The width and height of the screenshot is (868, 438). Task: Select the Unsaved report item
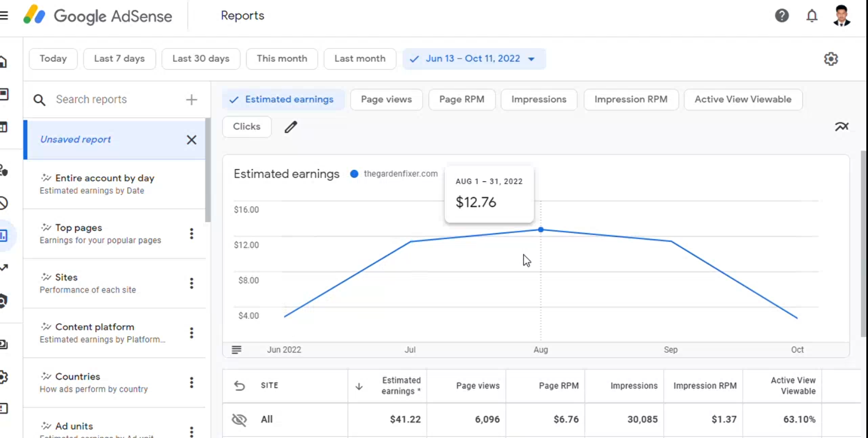coord(114,139)
